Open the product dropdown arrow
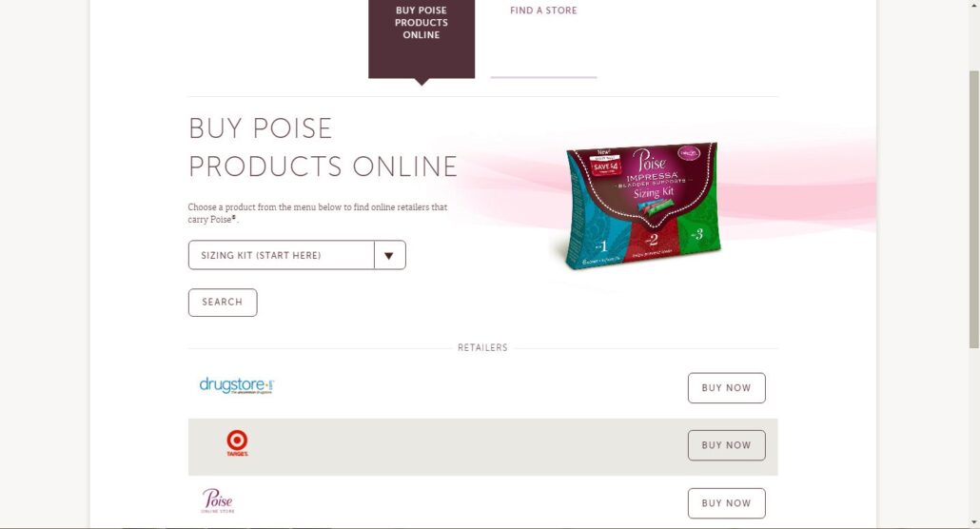 click(x=389, y=255)
